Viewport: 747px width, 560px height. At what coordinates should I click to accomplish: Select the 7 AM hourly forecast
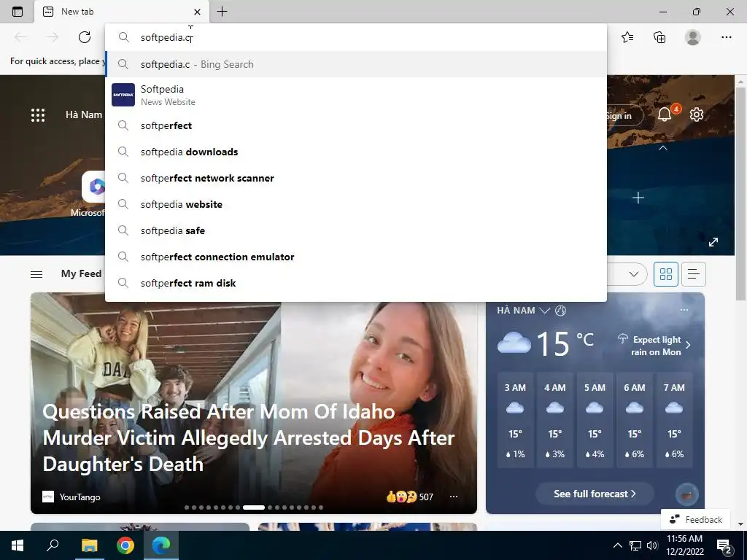674,421
